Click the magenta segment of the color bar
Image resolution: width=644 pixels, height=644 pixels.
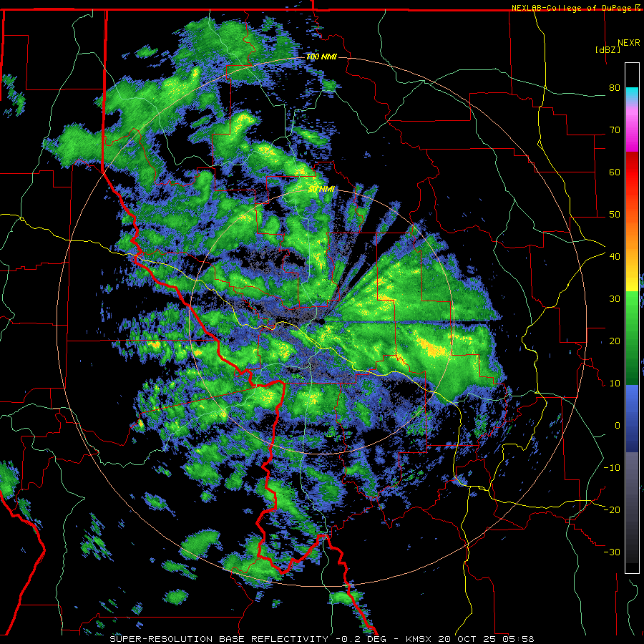[632, 130]
